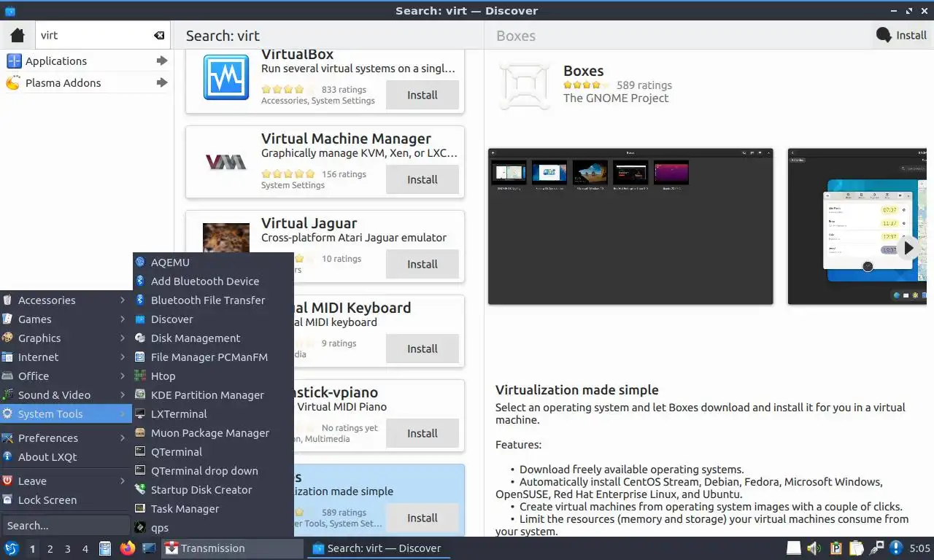
Task: Launch Discover from System Tools menu
Action: tap(213, 319)
